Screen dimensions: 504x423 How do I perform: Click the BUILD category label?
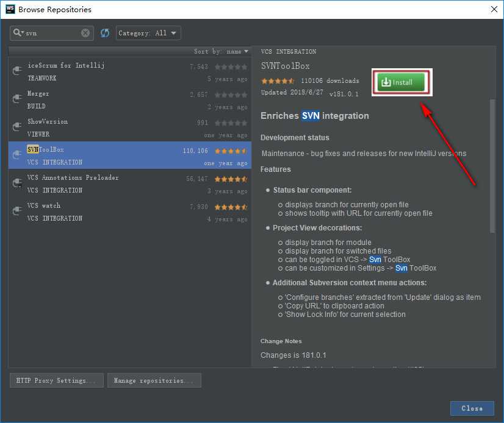(36, 106)
